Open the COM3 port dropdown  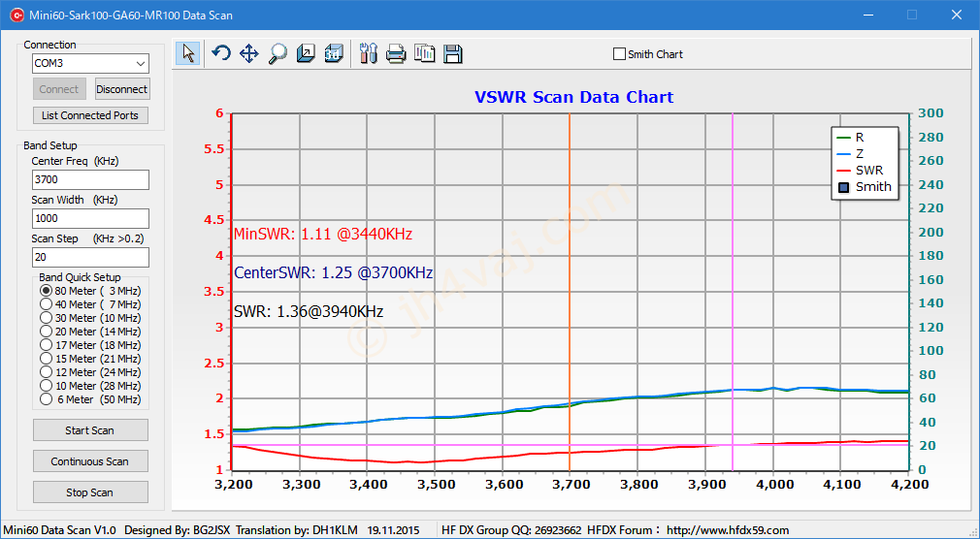(x=141, y=63)
